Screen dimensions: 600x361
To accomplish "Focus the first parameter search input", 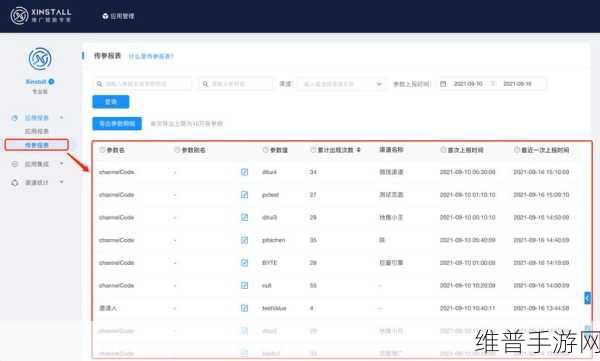I will tap(142, 84).
